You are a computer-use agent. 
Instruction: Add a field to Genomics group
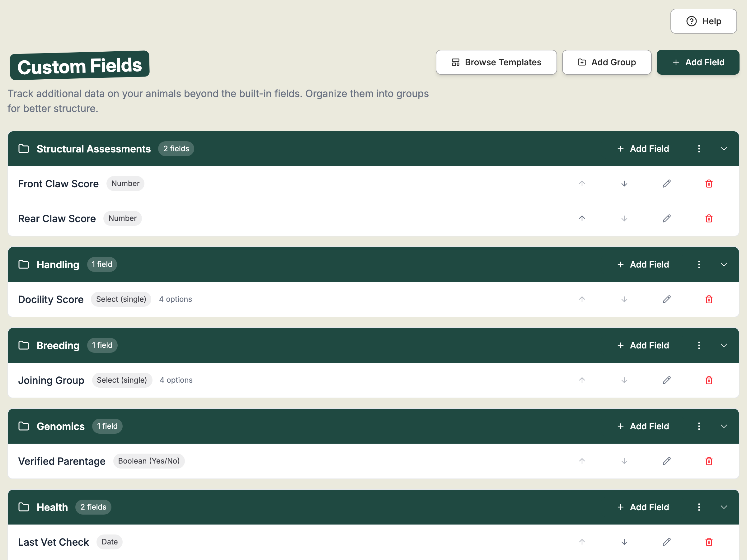643,426
